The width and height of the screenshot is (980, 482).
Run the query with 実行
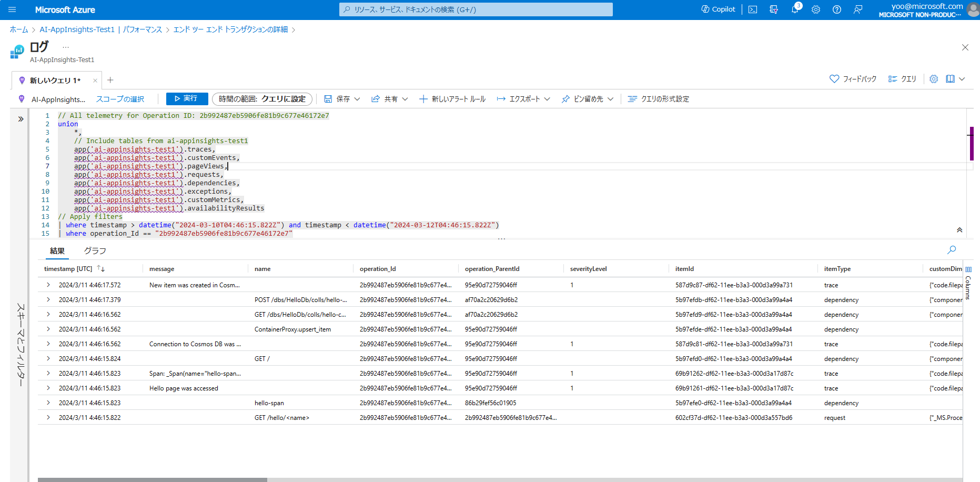[187, 98]
